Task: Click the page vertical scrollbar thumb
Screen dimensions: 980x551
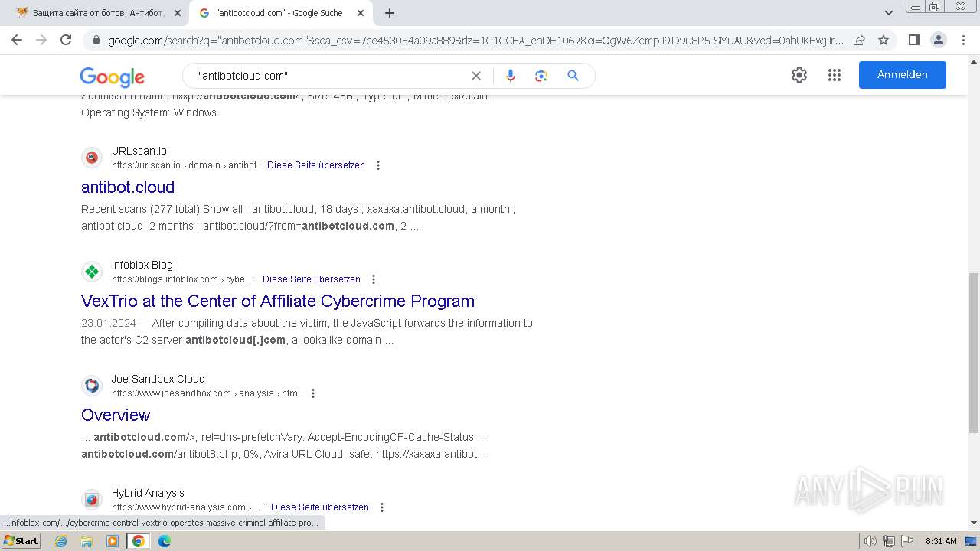Action: tap(974, 352)
